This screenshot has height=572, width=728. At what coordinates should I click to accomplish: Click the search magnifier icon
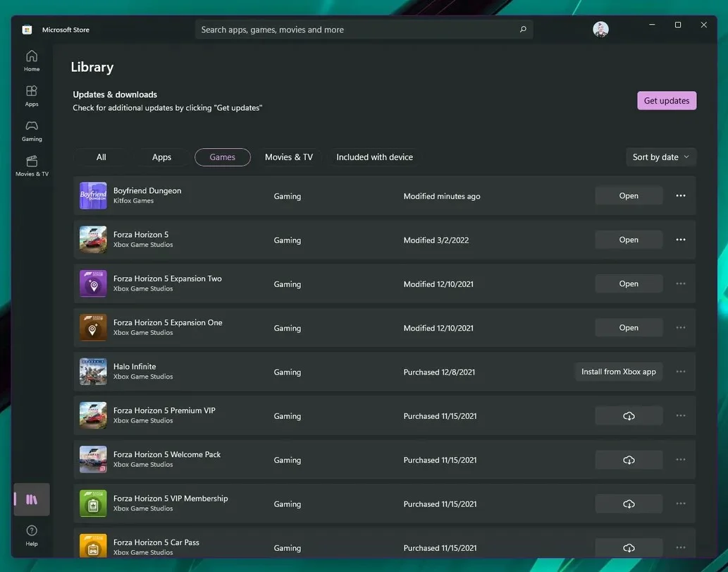tap(523, 30)
